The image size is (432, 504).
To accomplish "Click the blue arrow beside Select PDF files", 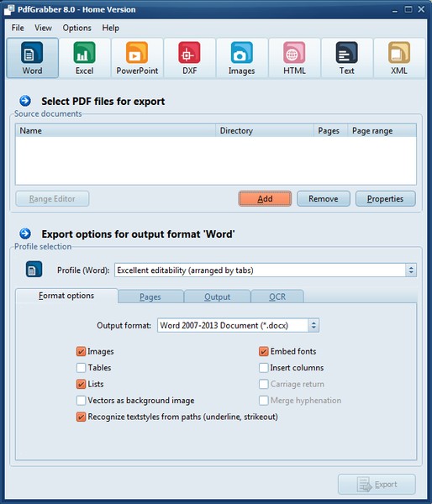I will click(x=25, y=101).
